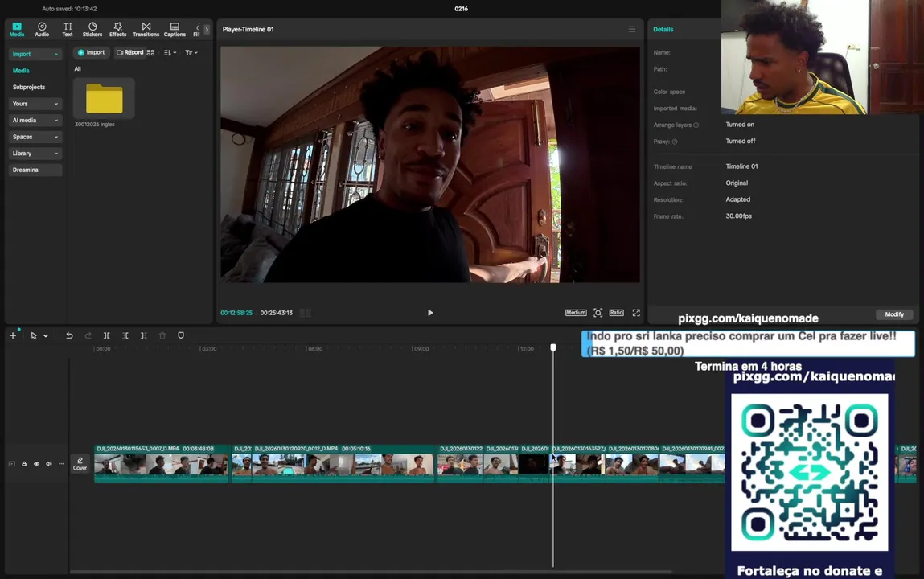Enter fullscreen preview mode

click(636, 313)
